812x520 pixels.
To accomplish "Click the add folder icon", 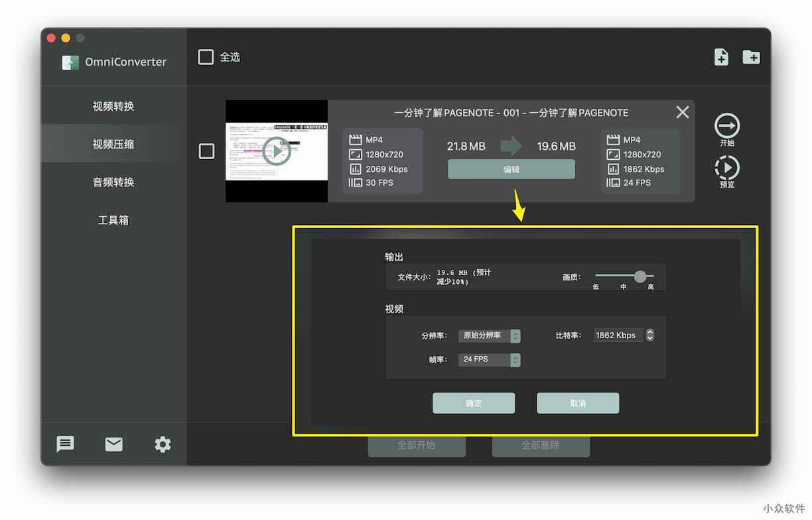I will tap(751, 57).
